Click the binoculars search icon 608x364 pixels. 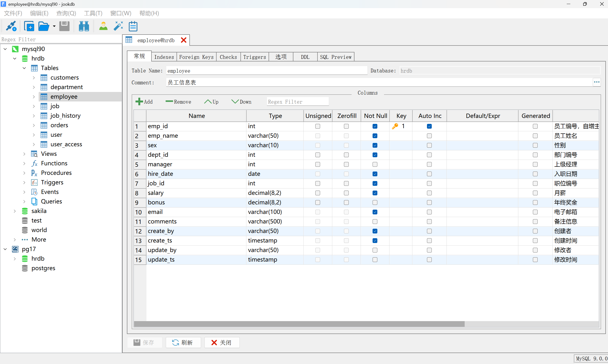click(84, 26)
